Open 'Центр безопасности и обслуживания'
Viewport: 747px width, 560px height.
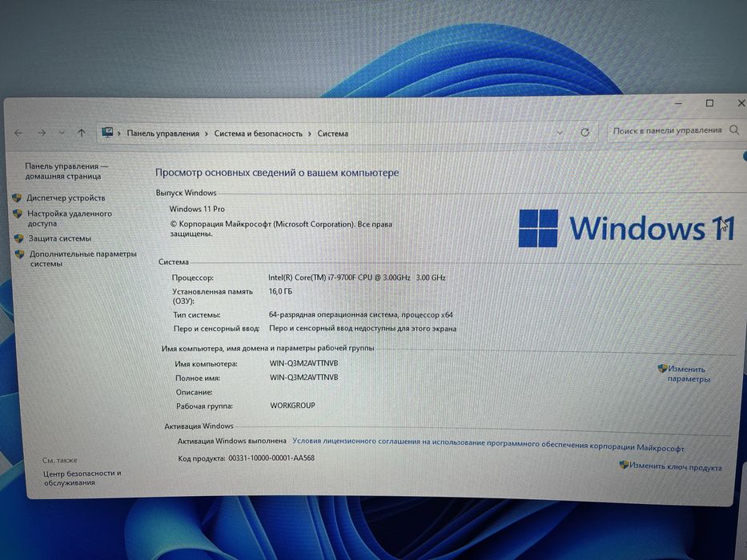[x=82, y=478]
